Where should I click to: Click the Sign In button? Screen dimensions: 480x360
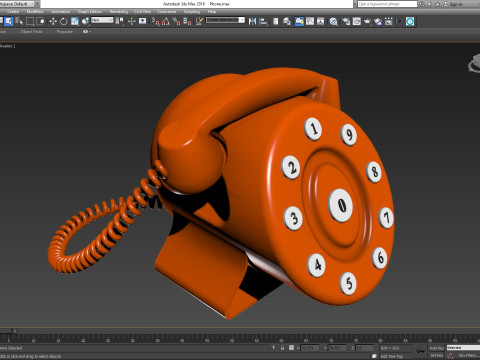coord(455,4)
